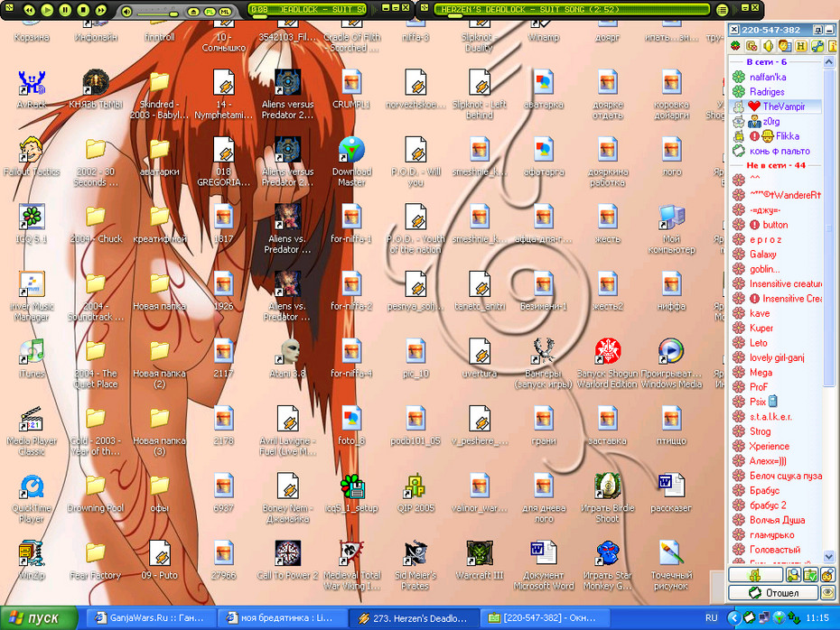Click the history H icon in ICQ toolbar
Screen dimensions: 840x630
[x=801, y=45]
